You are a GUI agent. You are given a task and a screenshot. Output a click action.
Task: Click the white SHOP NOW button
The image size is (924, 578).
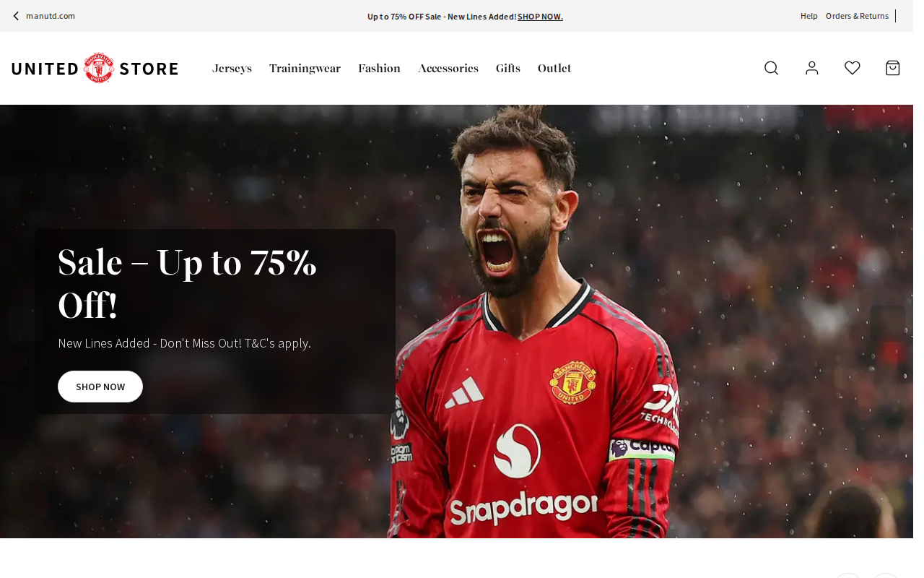[100, 387]
